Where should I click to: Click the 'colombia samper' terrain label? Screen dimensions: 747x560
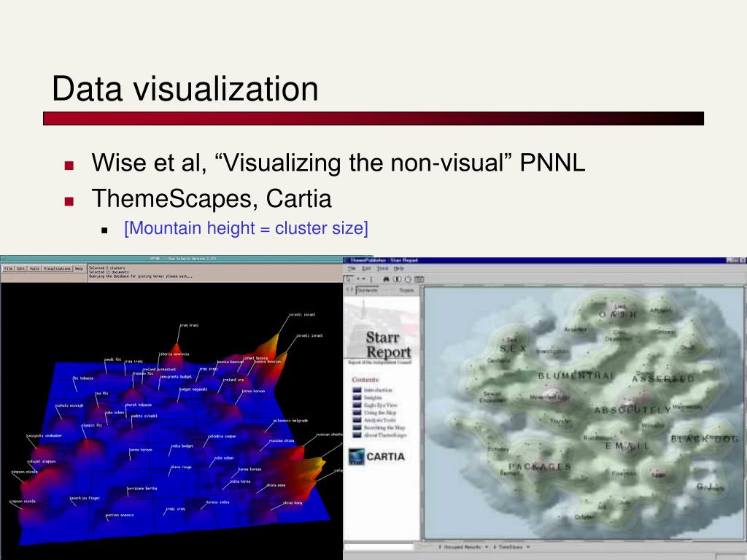[x=222, y=437]
